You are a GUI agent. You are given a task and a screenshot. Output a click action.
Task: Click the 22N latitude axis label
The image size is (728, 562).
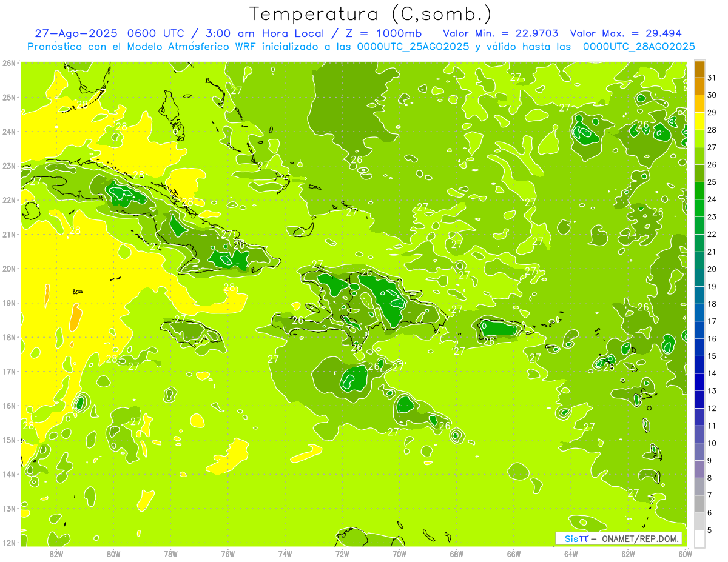coord(9,200)
